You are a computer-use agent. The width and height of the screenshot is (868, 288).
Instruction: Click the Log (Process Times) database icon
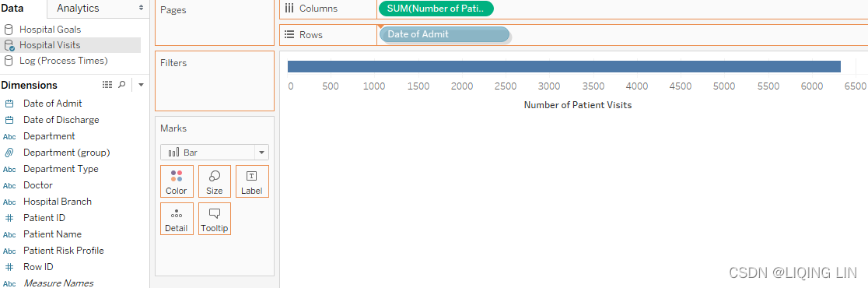tap(9, 61)
